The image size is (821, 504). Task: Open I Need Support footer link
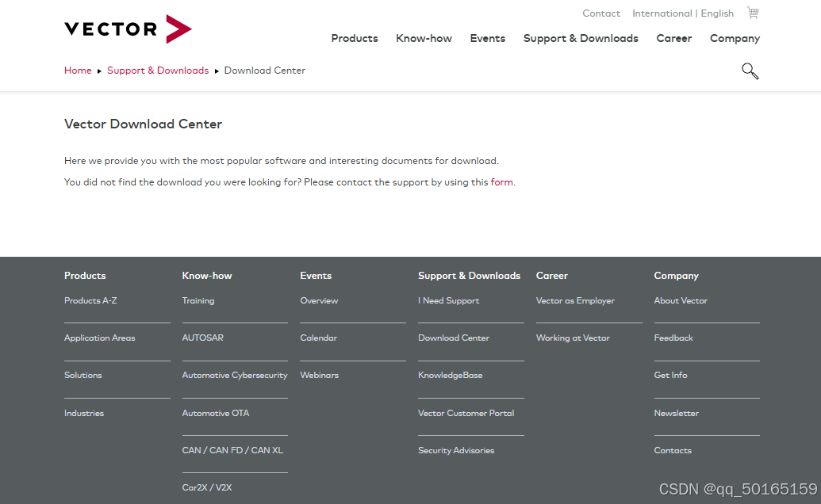(448, 300)
